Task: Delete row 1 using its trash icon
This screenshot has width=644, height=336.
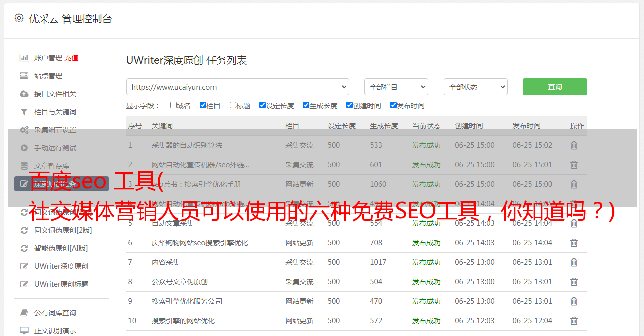Action: click(574, 145)
